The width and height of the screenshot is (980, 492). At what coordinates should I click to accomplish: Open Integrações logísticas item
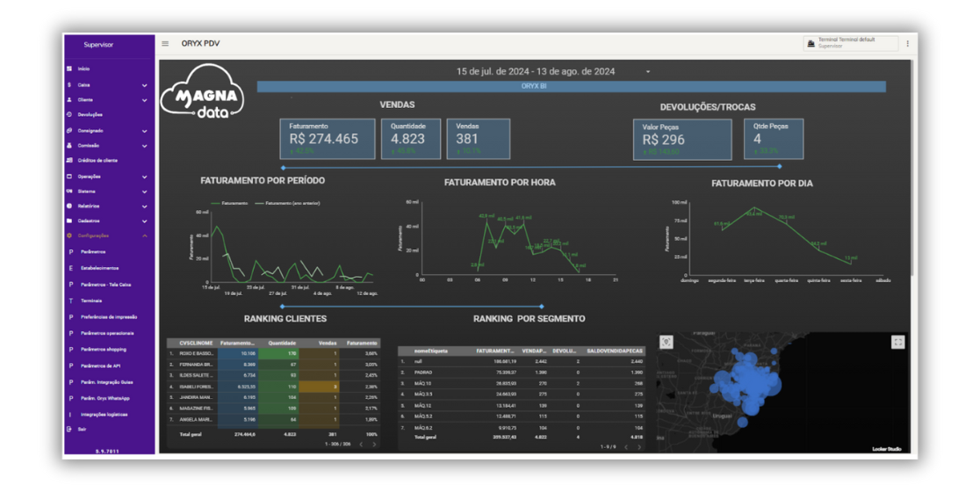104,415
